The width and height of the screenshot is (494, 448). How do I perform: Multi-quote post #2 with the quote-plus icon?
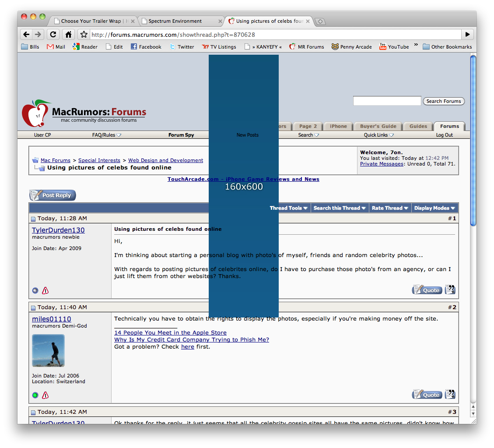450,394
